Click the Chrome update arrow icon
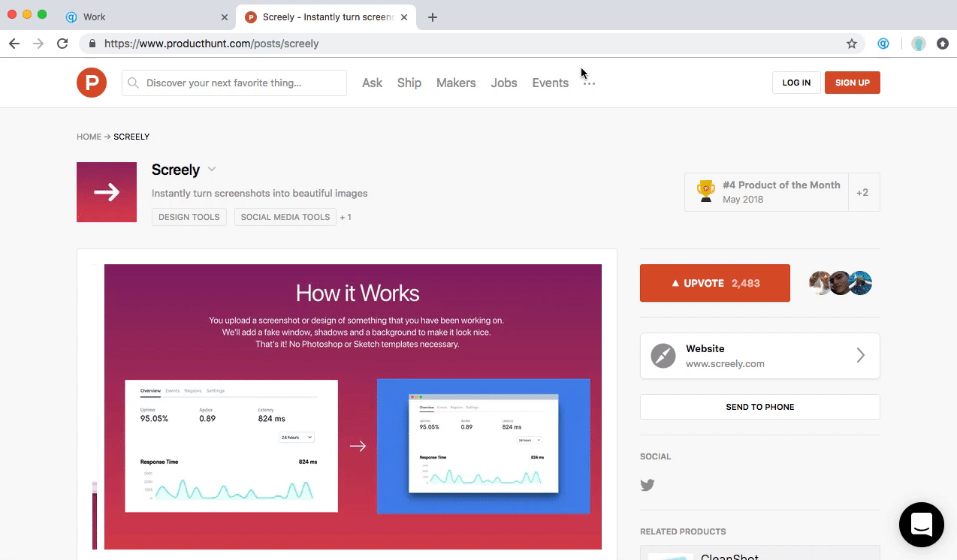 point(943,44)
